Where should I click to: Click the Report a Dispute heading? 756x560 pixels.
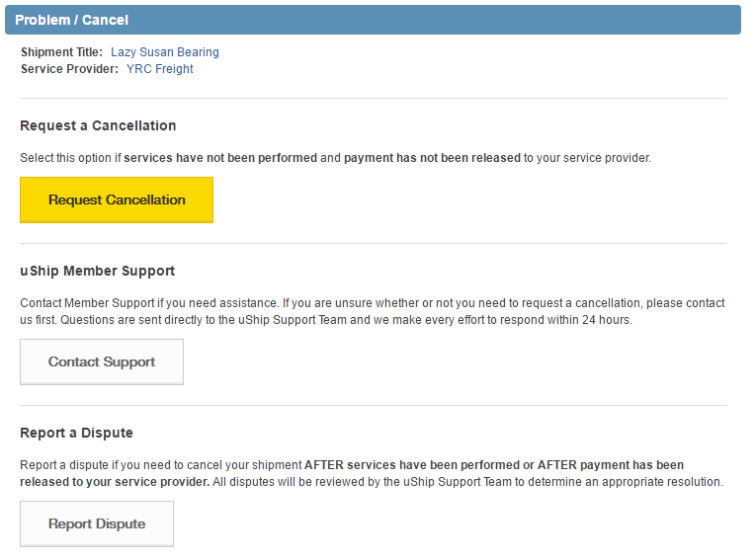coord(76,433)
